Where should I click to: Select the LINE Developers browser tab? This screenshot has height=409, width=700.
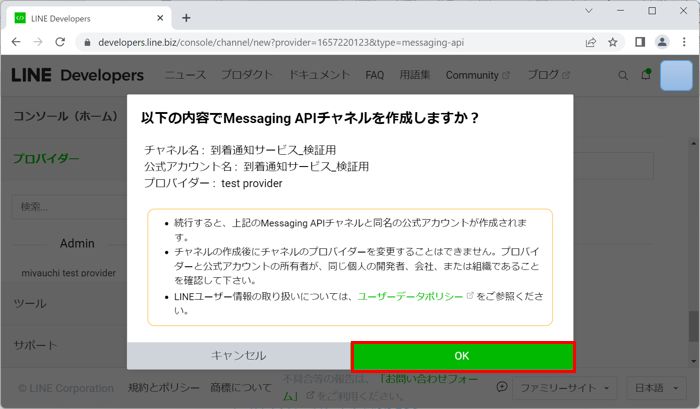(89, 18)
